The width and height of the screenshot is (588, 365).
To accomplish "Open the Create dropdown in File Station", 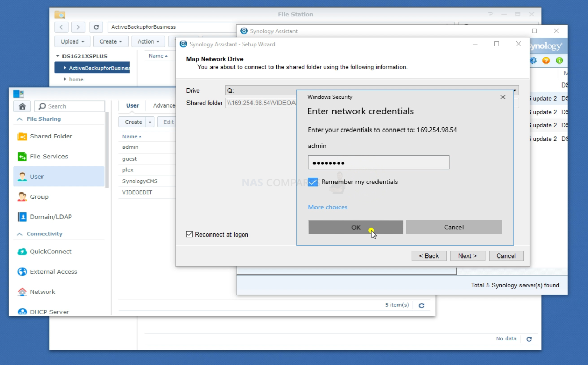I will (x=111, y=41).
